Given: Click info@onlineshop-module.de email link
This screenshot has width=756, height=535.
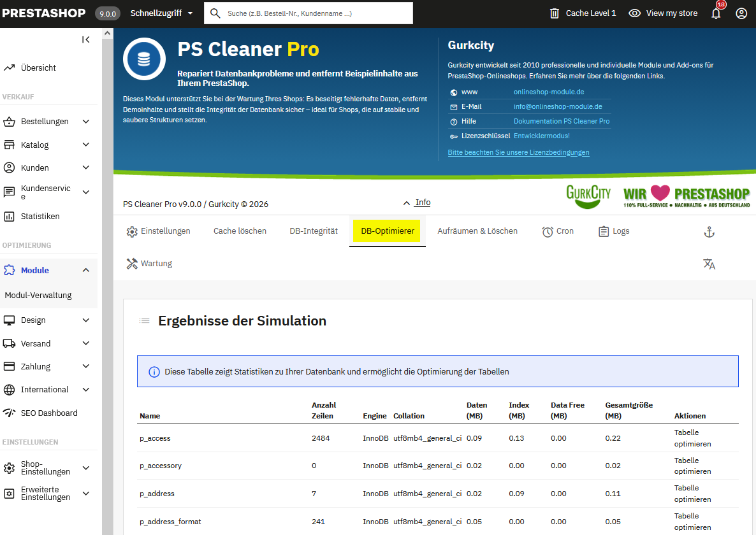Looking at the screenshot, I should click(558, 106).
